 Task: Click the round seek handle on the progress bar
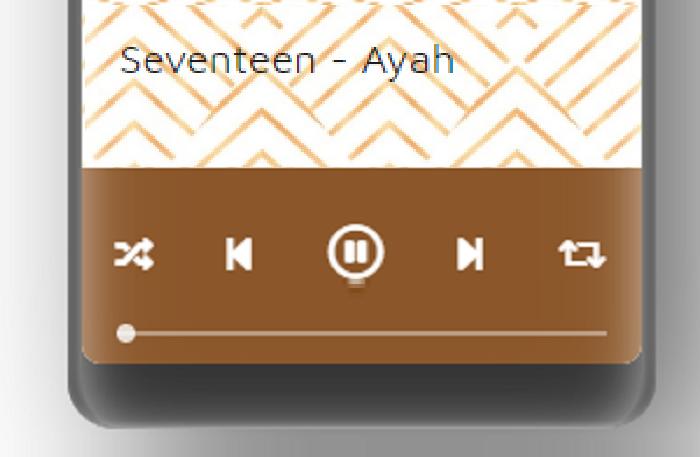click(x=126, y=333)
